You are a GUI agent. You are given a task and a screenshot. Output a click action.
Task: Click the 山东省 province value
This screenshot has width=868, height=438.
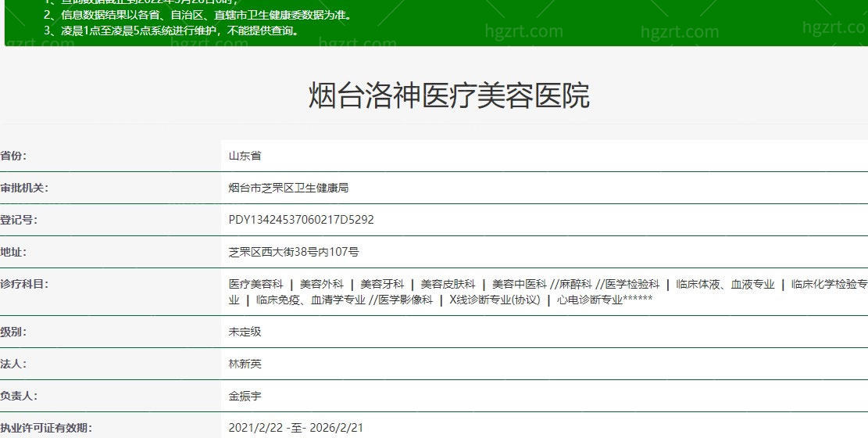[245, 156]
